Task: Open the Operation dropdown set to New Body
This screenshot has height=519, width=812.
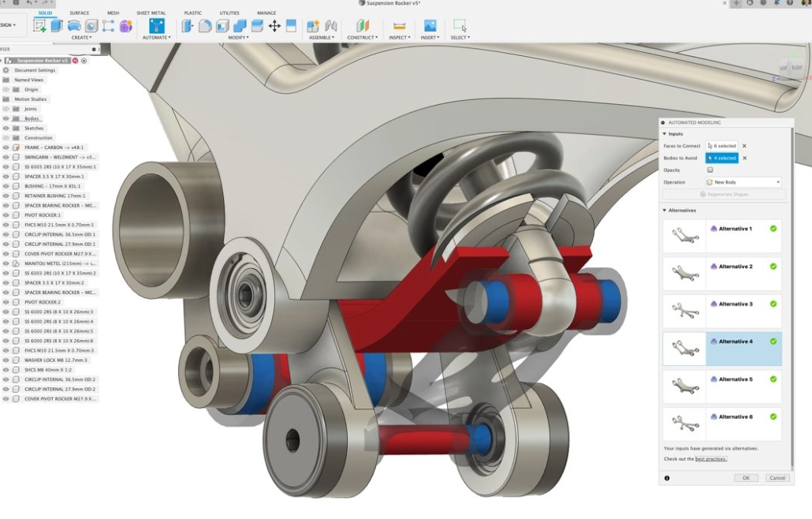Action: point(744,182)
